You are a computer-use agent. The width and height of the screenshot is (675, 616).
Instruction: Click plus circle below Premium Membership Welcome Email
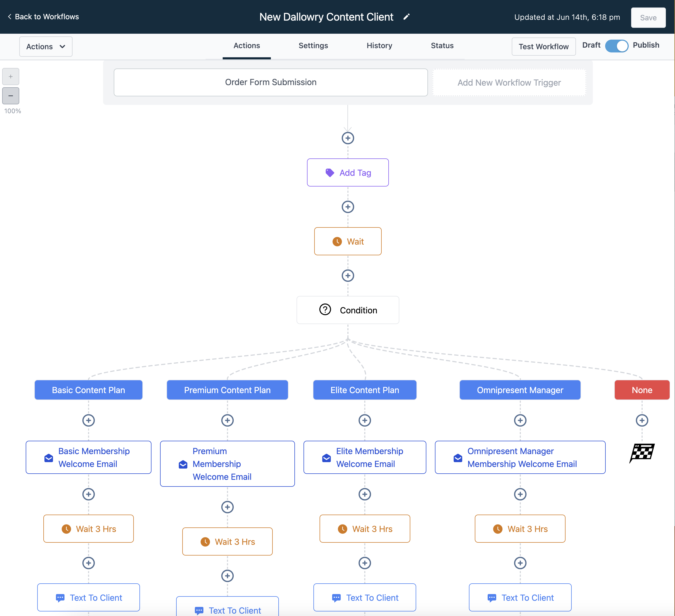[227, 507]
